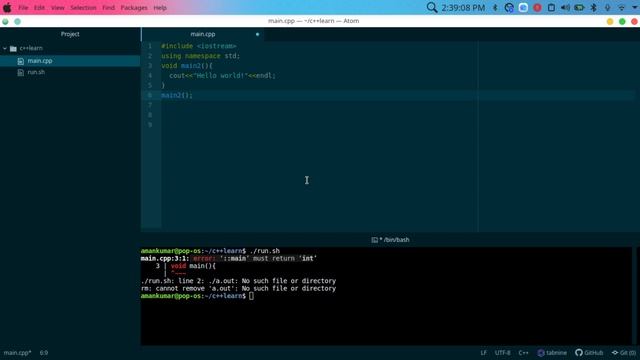640x360 pixels.
Task: Open the Apple logo menu
Action: [x=7, y=7]
